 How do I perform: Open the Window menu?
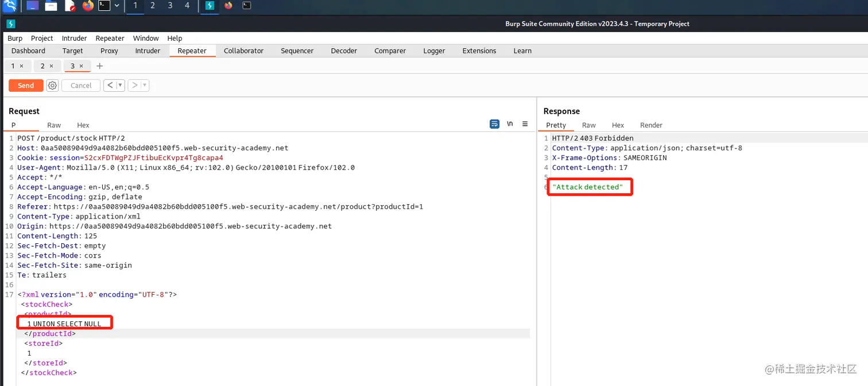click(146, 38)
